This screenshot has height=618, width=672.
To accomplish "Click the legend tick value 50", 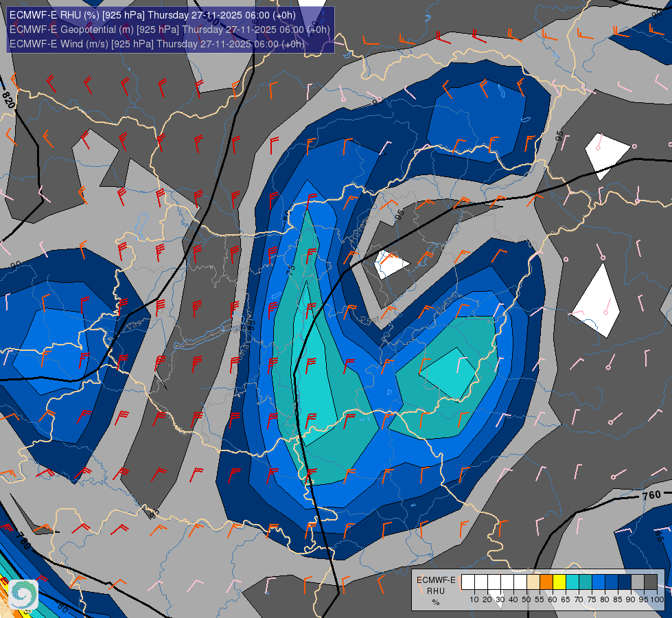I will tap(526, 599).
